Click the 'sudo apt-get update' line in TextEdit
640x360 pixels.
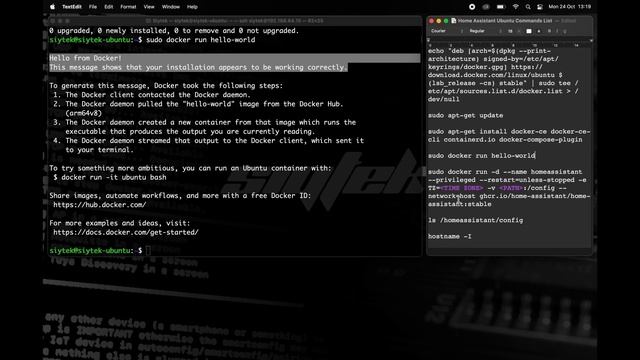pos(465,116)
